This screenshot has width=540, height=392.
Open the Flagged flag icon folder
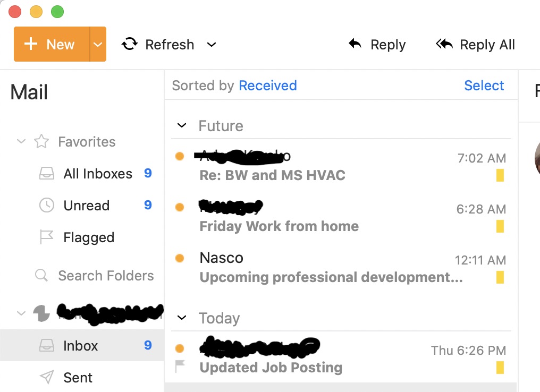pyautogui.click(x=46, y=237)
